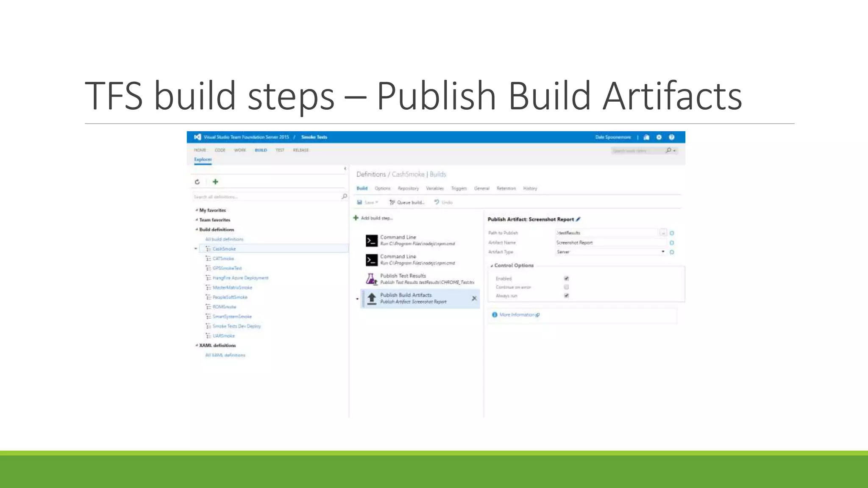Open All build definitions link
Viewport: 868px width, 488px height.
click(x=224, y=239)
